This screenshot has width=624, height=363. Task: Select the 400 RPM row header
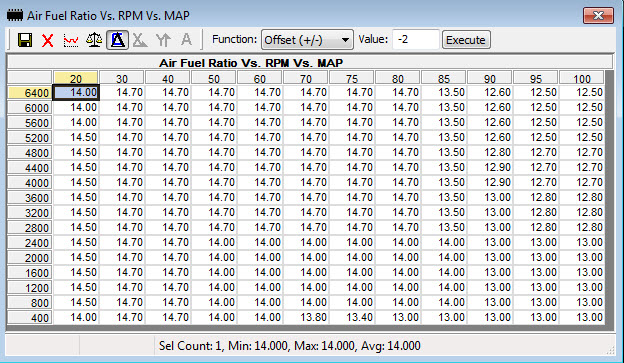point(30,318)
